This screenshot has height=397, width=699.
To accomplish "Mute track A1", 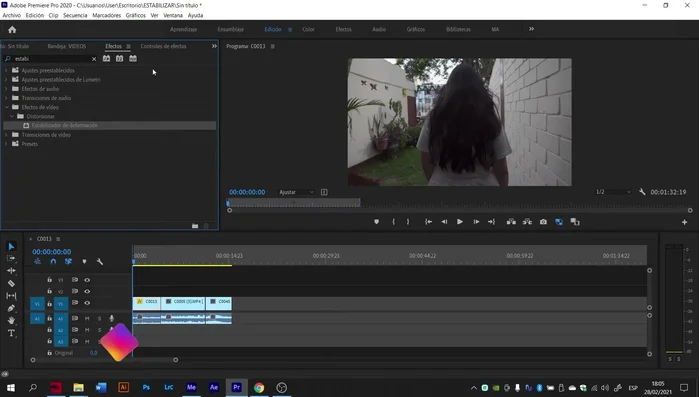I will tap(87, 318).
